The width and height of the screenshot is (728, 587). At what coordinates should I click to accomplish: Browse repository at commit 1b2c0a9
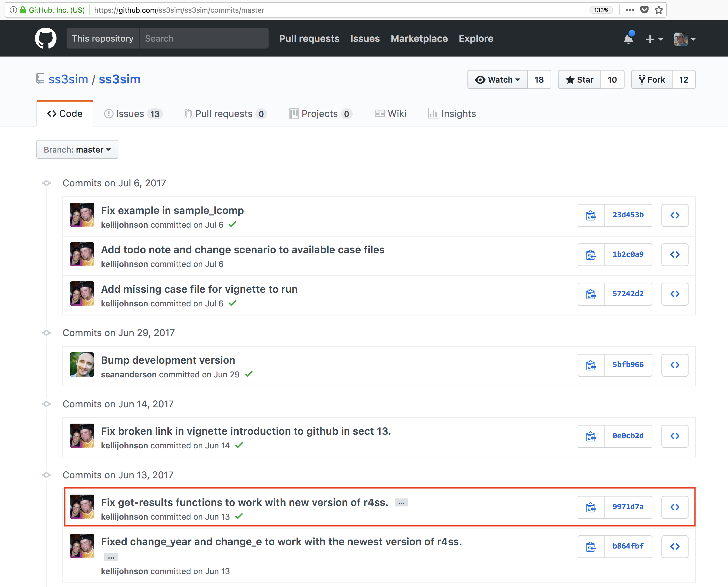(x=675, y=255)
